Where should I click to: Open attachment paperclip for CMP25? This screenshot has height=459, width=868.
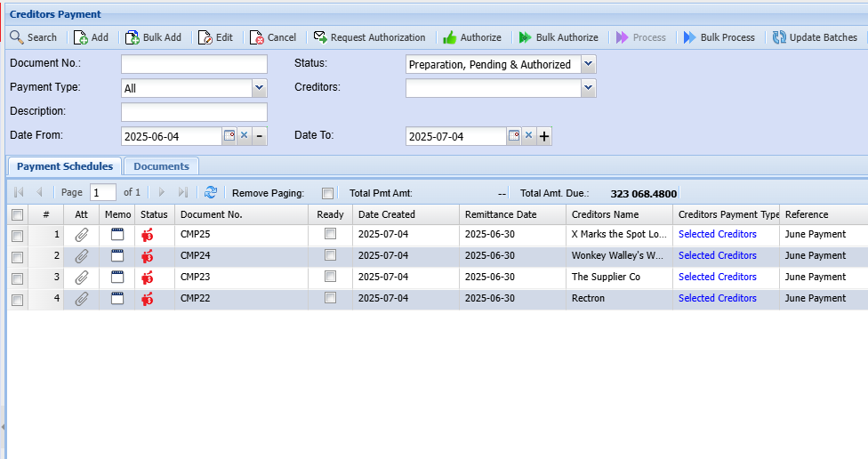coord(81,235)
